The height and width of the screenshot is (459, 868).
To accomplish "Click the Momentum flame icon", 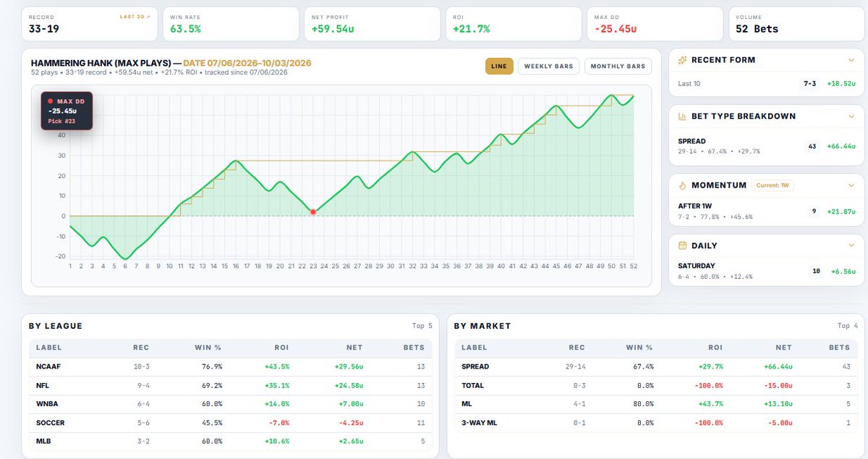I will click(x=682, y=185).
